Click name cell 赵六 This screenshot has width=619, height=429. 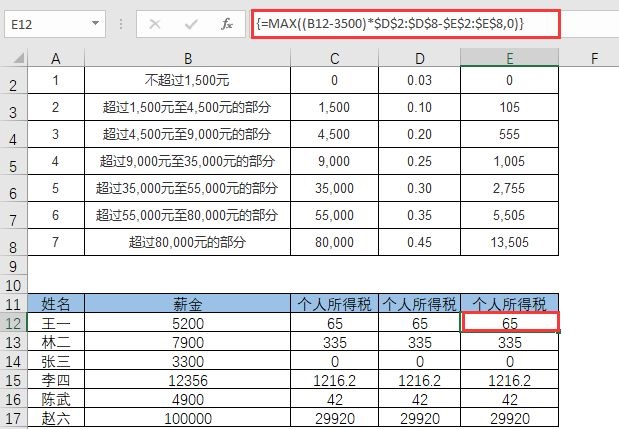[56, 418]
